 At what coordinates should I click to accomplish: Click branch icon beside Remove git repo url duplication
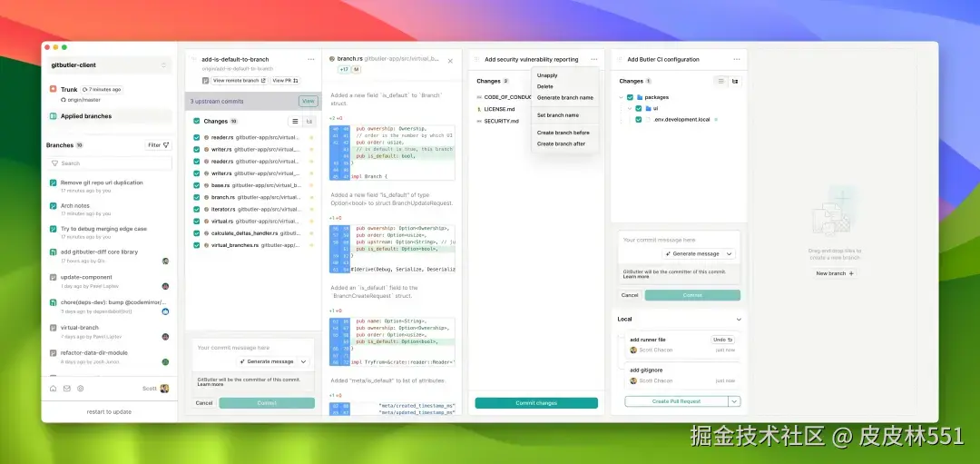(54, 183)
